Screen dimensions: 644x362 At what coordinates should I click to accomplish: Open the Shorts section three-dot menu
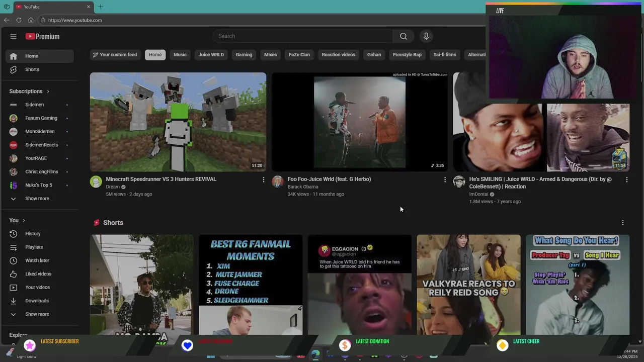click(622, 223)
